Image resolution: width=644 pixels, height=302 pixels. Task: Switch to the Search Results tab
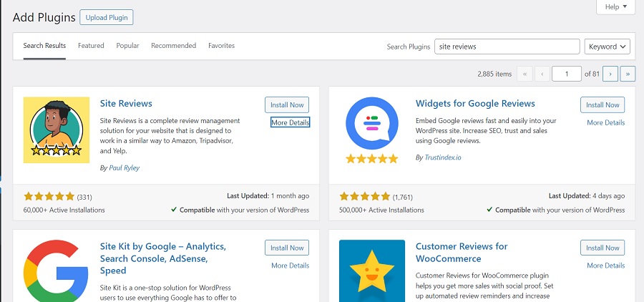[x=44, y=46]
